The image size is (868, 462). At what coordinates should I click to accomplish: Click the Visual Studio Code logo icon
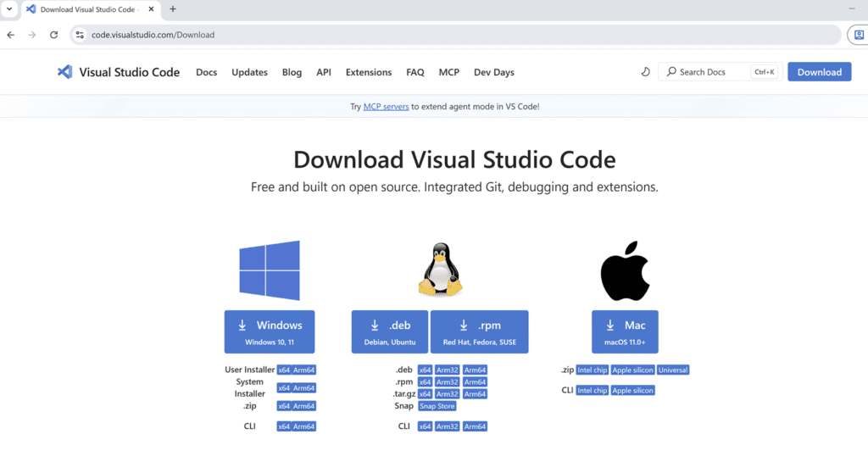[x=64, y=72]
